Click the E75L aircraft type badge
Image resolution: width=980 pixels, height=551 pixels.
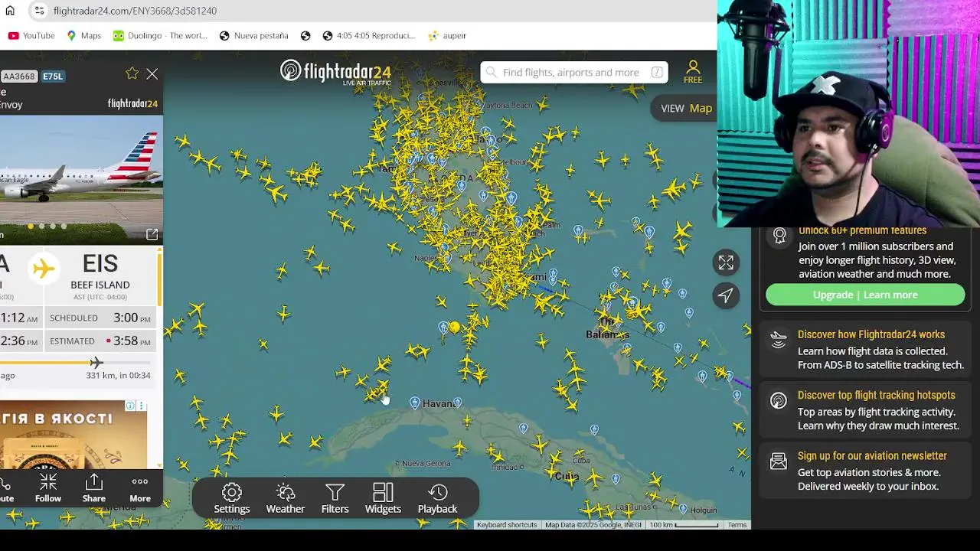pyautogui.click(x=53, y=77)
